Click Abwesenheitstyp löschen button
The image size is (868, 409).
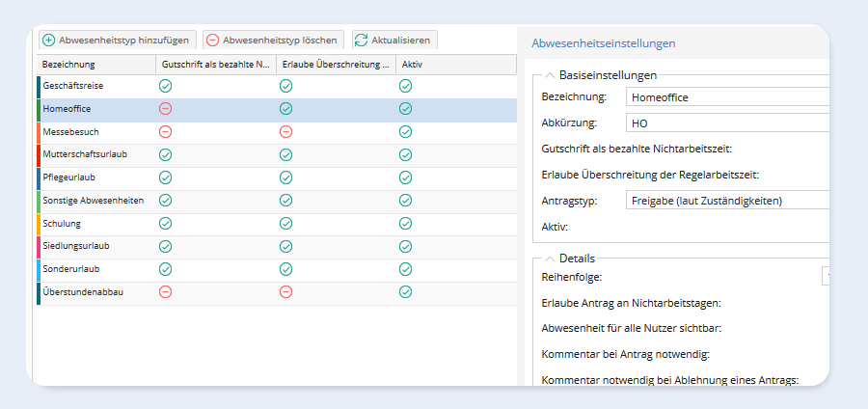tap(274, 41)
